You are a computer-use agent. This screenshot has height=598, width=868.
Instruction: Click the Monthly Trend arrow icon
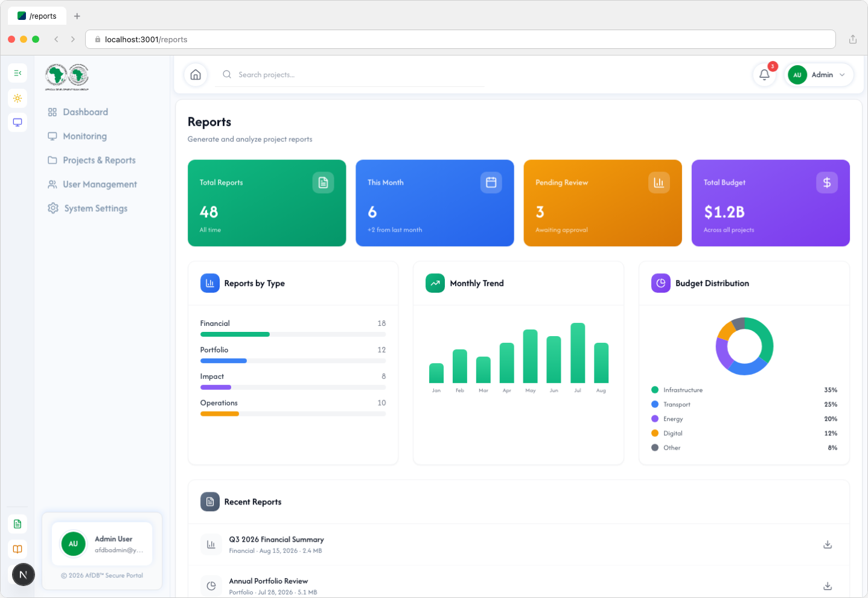(x=435, y=283)
